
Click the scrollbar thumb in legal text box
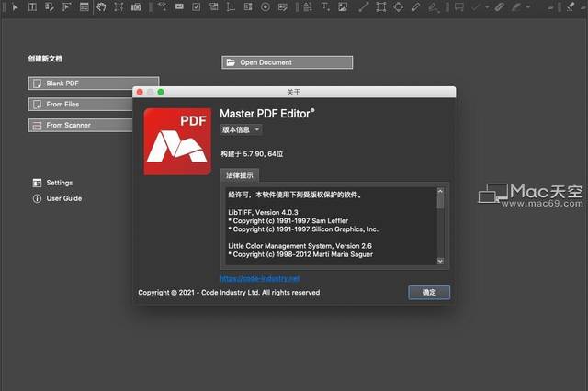[x=441, y=201]
